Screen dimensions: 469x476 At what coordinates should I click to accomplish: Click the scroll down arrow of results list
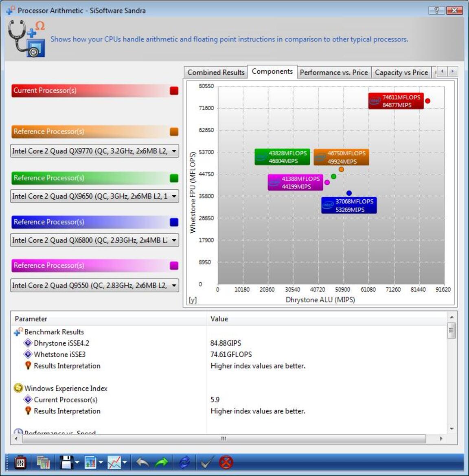(451, 429)
